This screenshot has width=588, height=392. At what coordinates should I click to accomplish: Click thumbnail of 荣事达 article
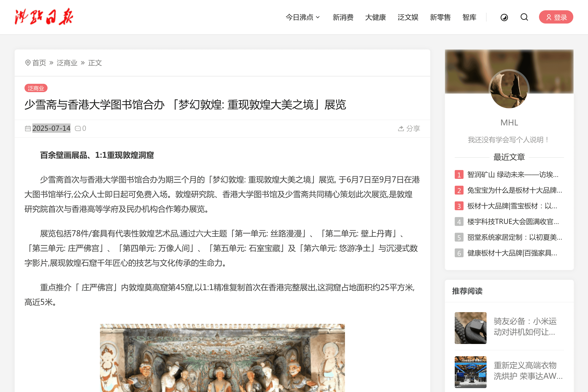tap(470, 372)
